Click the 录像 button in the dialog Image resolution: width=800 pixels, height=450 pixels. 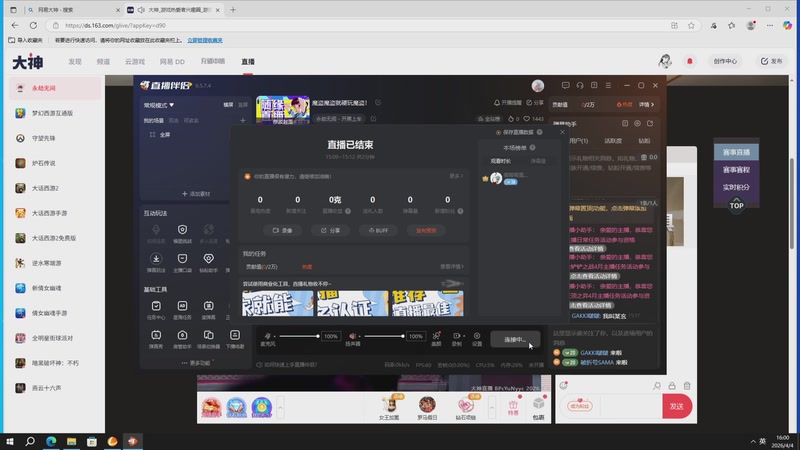[x=283, y=231]
